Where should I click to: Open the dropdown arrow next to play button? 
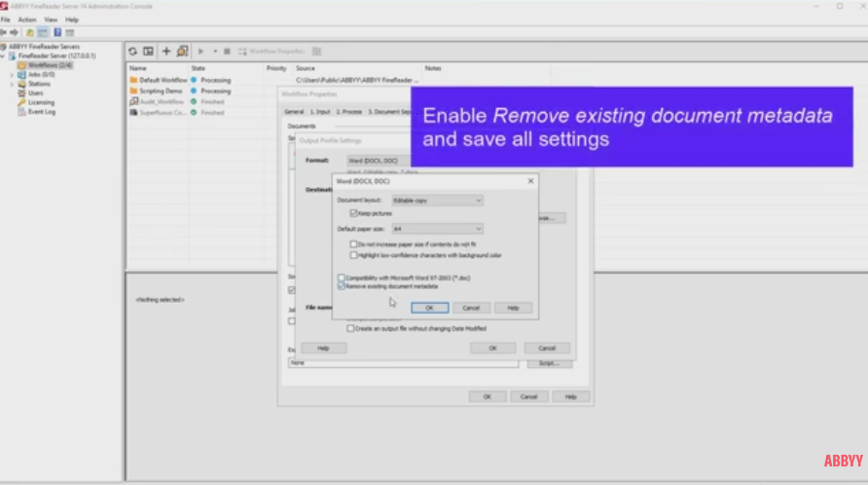[215, 52]
